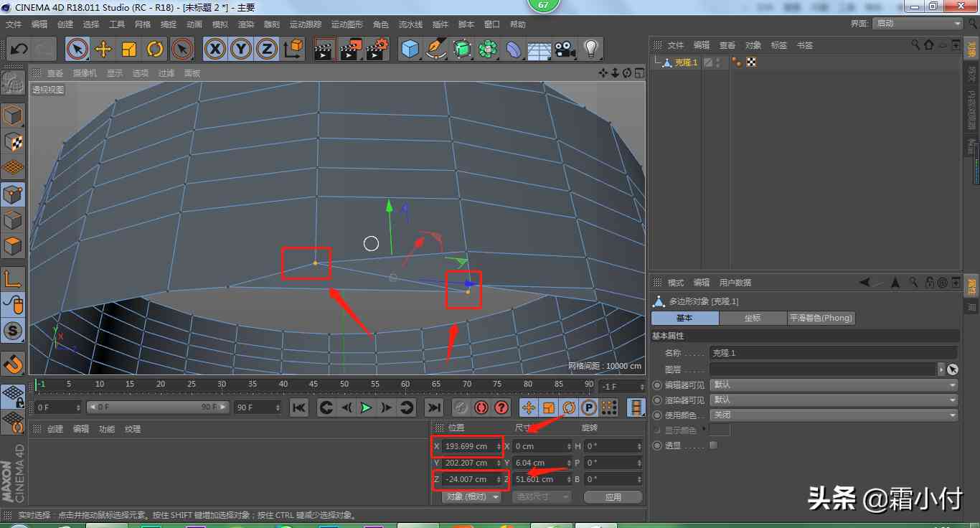Open the 运动图形 menu
This screenshot has width=980, height=528.
point(347,24)
